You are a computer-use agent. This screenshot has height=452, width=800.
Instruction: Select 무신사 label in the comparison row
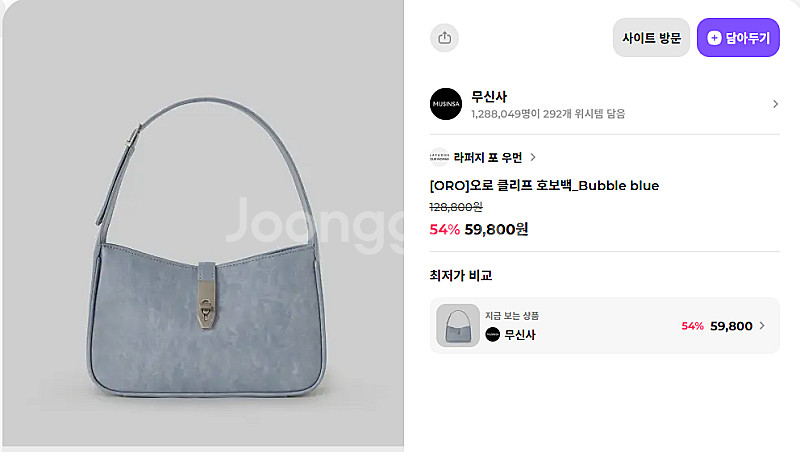[520, 335]
